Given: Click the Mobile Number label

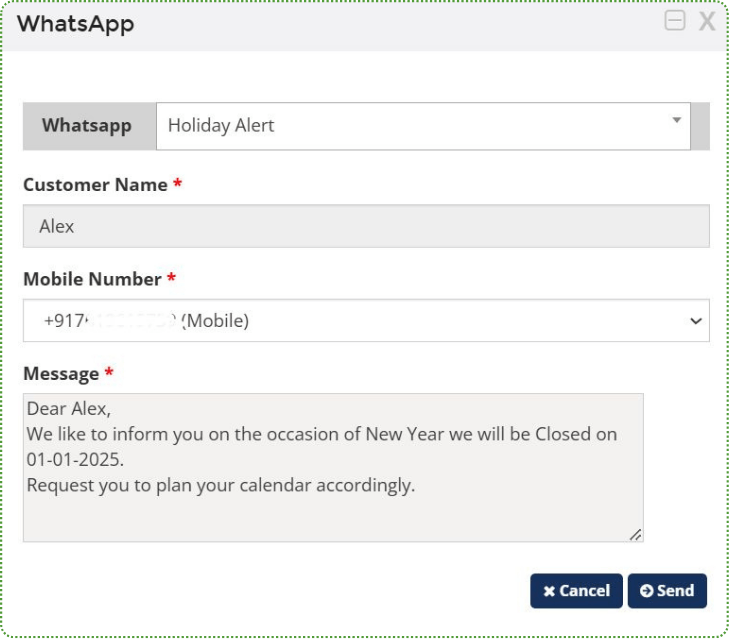Looking at the screenshot, I should [92, 279].
